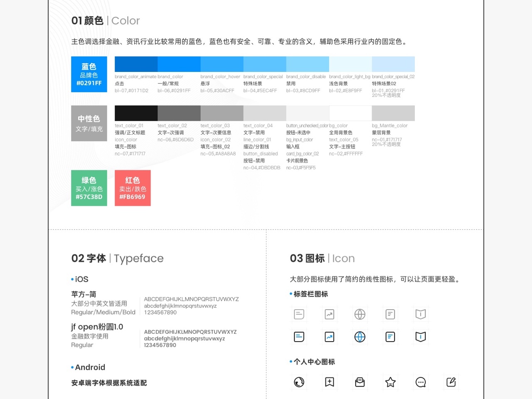
Task: Click the '个人中心图标' subsection label
Action: click(314, 362)
